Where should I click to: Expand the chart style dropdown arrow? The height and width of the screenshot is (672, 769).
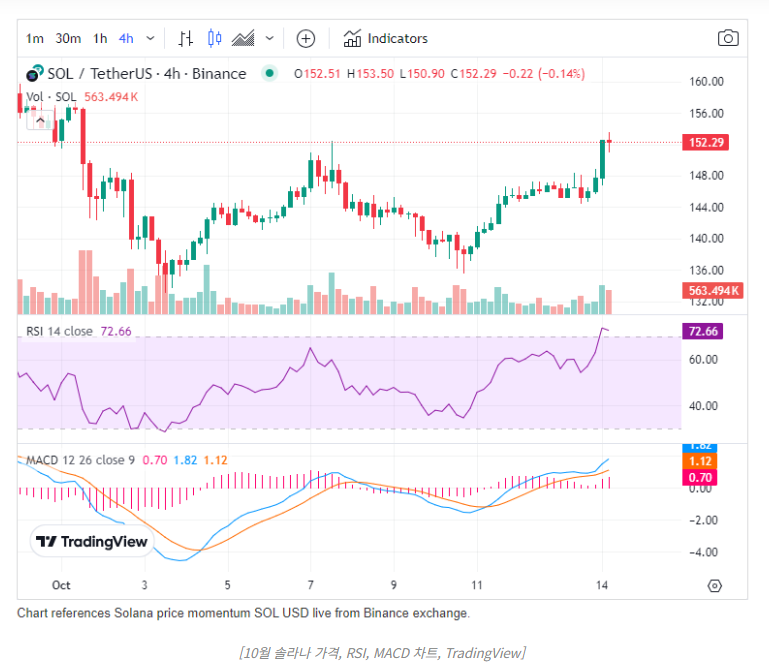click(270, 39)
